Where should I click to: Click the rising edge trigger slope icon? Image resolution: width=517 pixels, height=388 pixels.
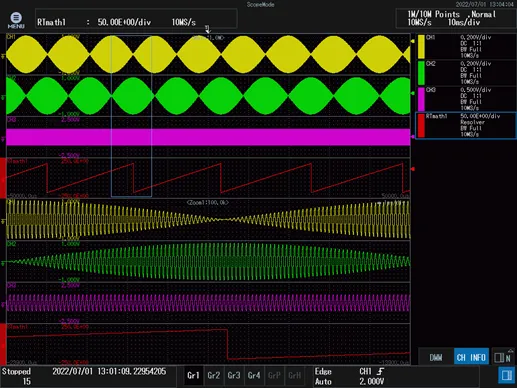coord(380,371)
